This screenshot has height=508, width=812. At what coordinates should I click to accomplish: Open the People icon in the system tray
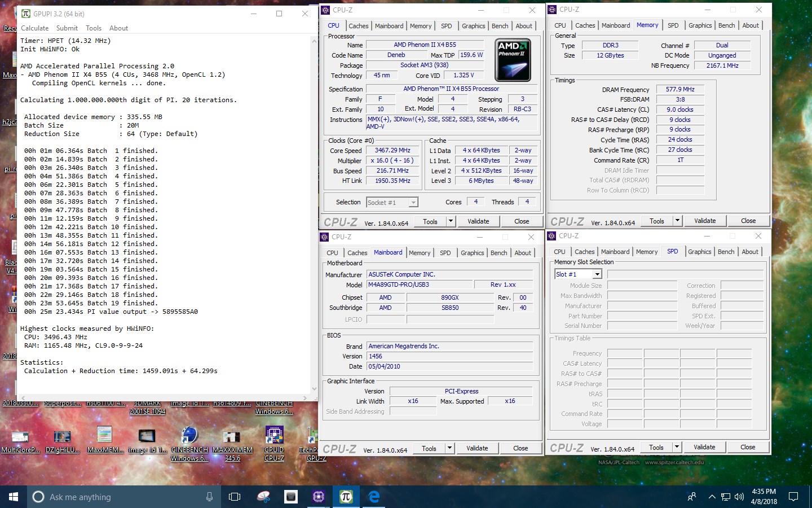pyautogui.click(x=692, y=497)
